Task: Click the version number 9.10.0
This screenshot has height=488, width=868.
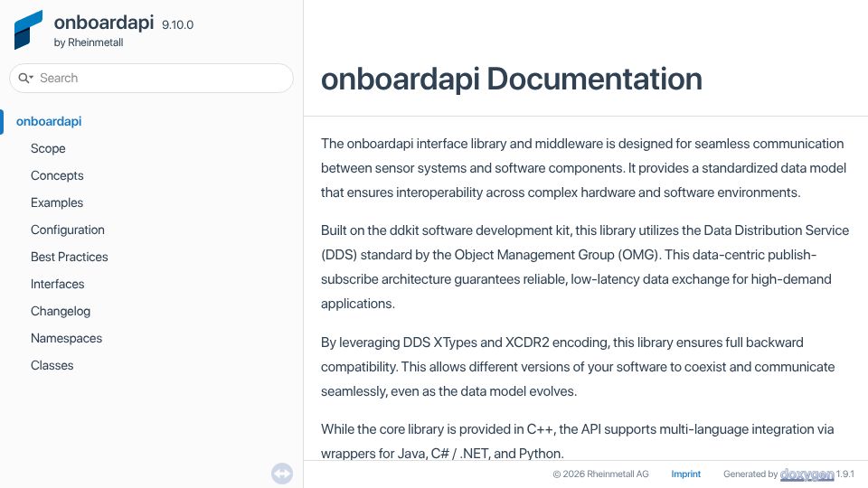Action: tap(178, 25)
